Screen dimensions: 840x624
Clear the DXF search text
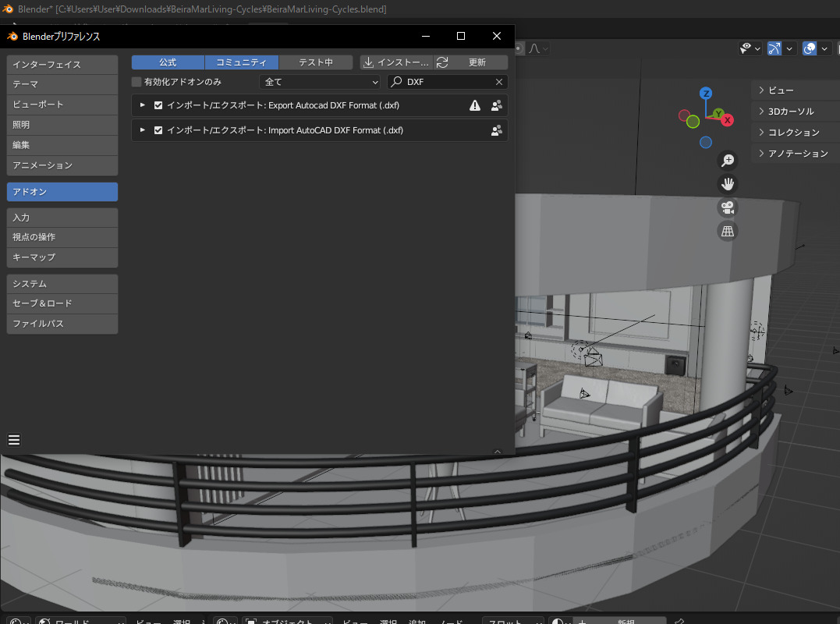coord(498,82)
